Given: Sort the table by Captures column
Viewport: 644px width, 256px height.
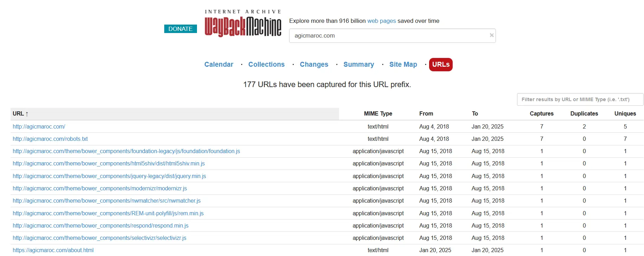Looking at the screenshot, I should (541, 114).
